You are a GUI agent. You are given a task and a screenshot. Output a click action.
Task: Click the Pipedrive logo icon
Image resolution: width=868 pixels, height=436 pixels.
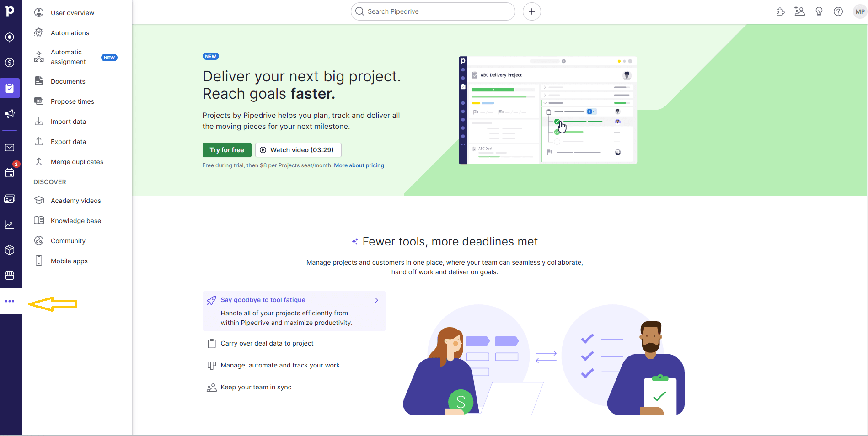tap(10, 11)
